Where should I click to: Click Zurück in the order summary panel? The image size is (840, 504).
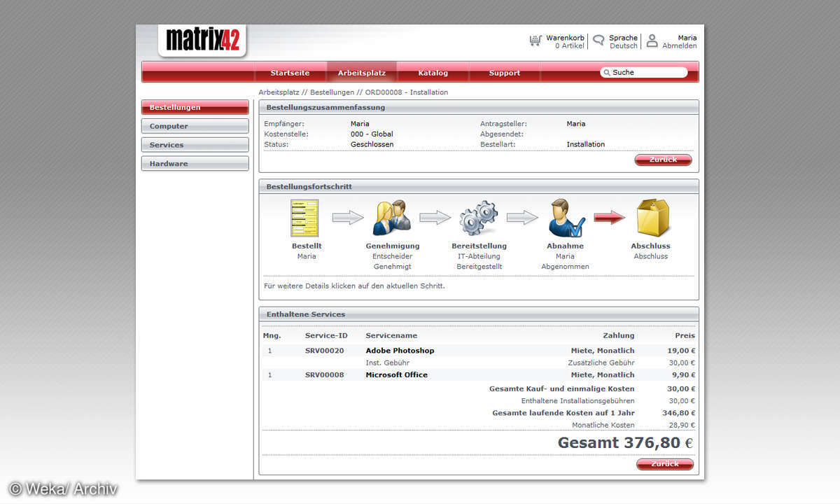coord(663,160)
